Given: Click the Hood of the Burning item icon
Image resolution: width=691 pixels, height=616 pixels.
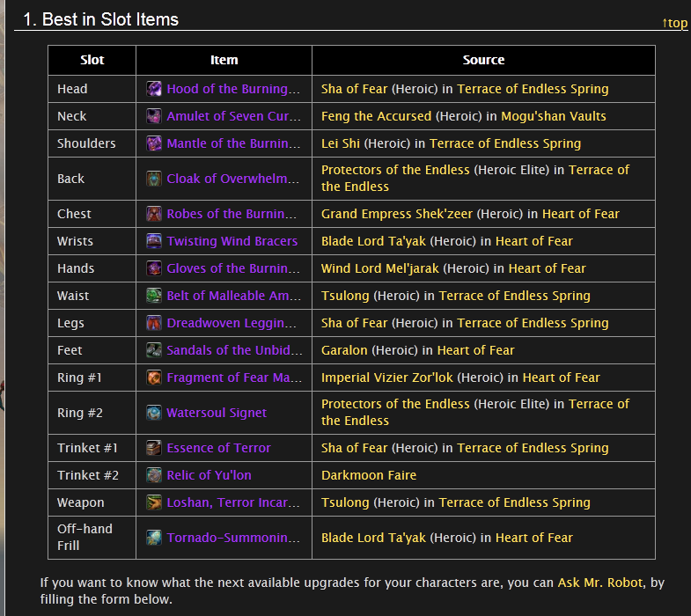Looking at the screenshot, I should pyautogui.click(x=154, y=89).
